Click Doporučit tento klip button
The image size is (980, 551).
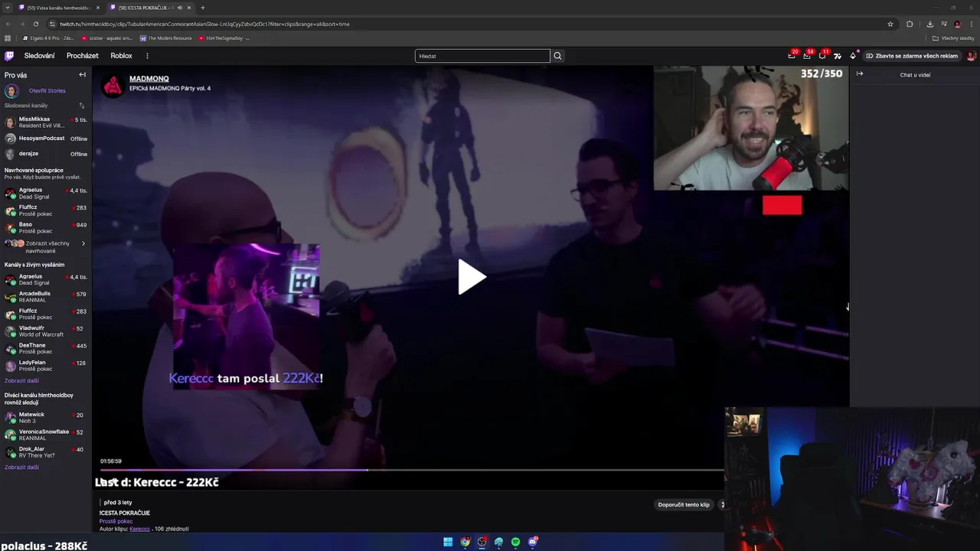point(684,504)
